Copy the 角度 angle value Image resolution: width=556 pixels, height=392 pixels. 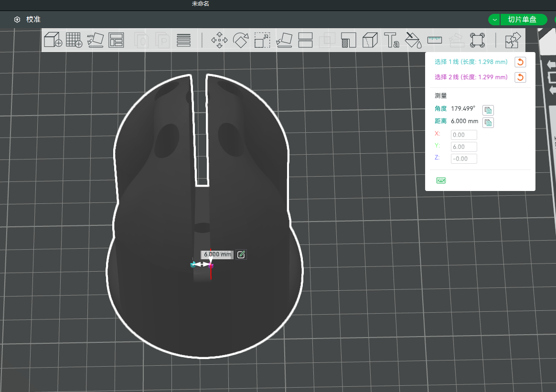pos(488,110)
